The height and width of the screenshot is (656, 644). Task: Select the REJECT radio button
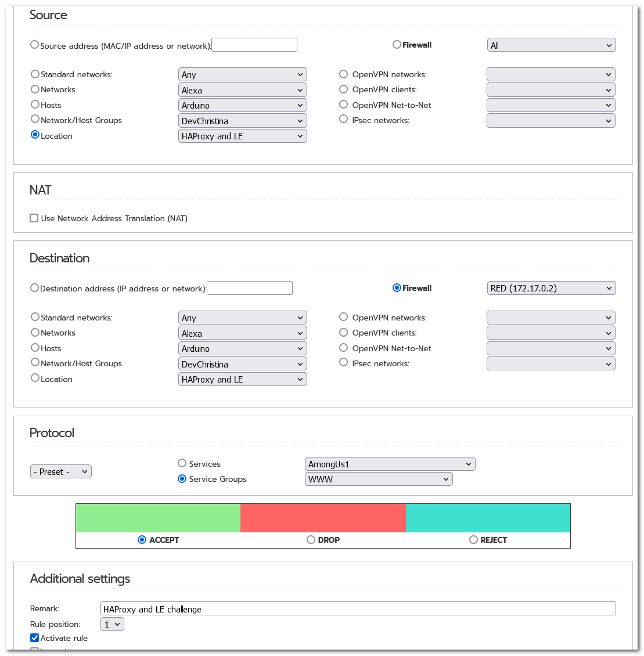coord(473,540)
